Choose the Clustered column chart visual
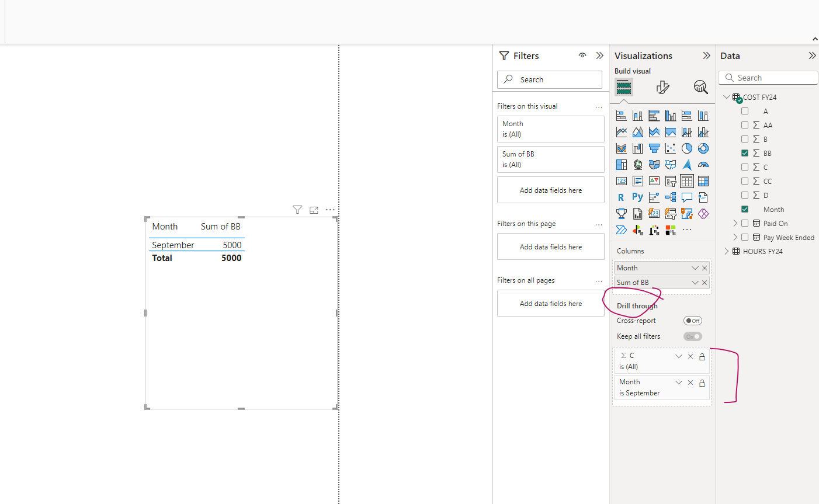 pyautogui.click(x=671, y=116)
